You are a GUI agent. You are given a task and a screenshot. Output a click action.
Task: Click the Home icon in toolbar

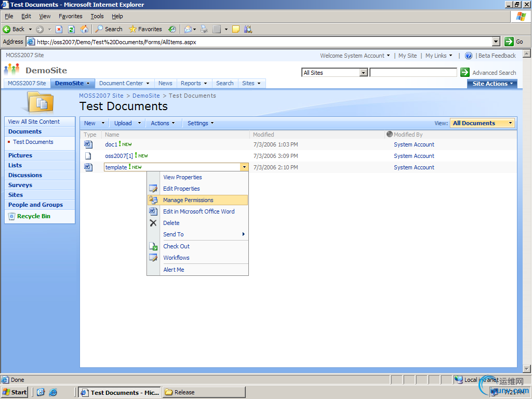(84, 29)
